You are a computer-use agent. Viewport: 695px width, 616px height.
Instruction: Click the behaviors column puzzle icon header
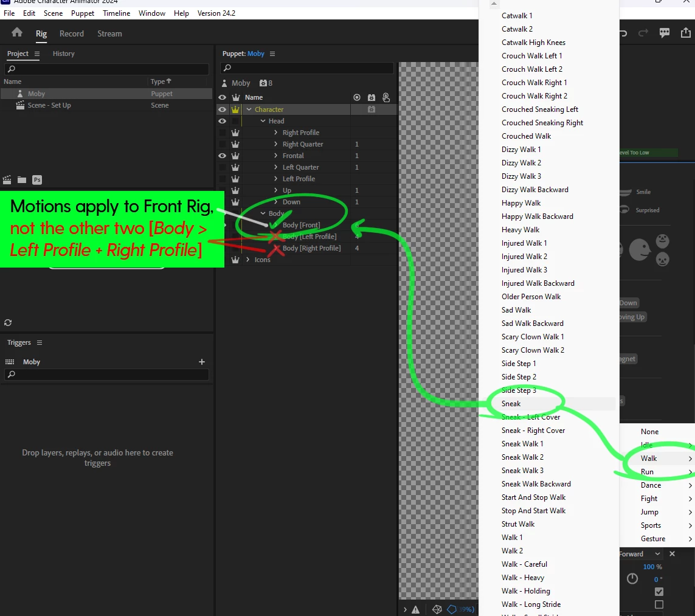[372, 97]
